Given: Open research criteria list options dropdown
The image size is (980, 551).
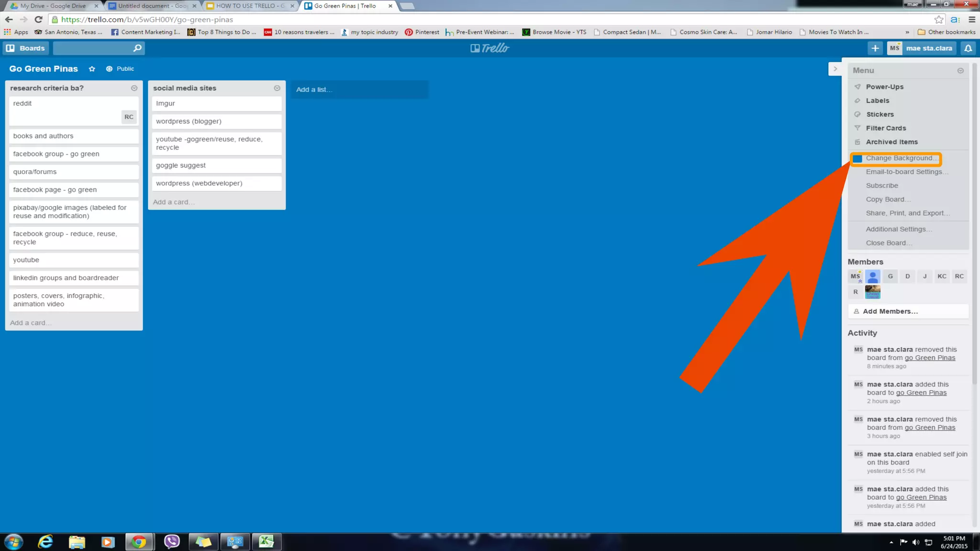Looking at the screenshot, I should click(x=134, y=88).
